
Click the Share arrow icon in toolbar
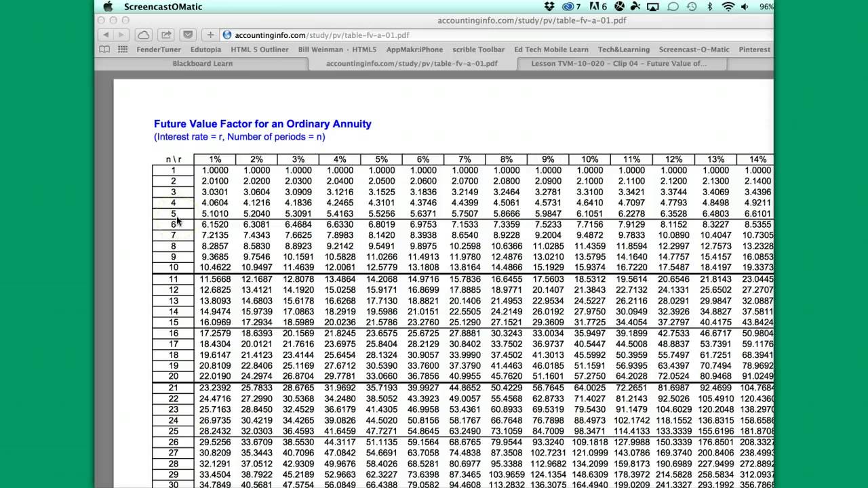pos(165,35)
